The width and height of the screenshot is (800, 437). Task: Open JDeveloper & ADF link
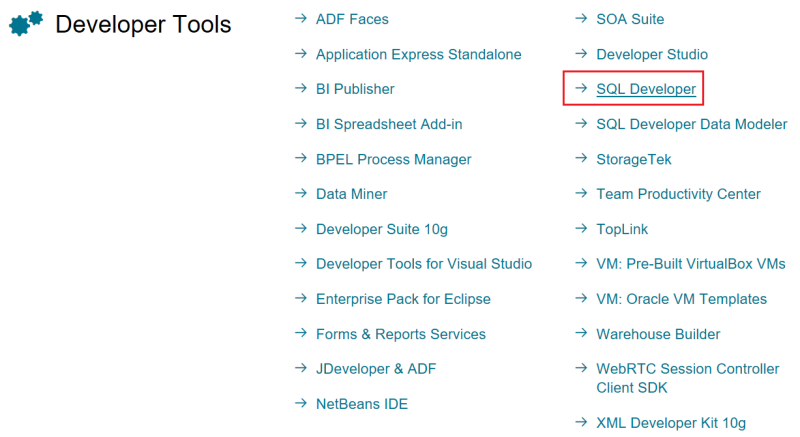tap(376, 369)
